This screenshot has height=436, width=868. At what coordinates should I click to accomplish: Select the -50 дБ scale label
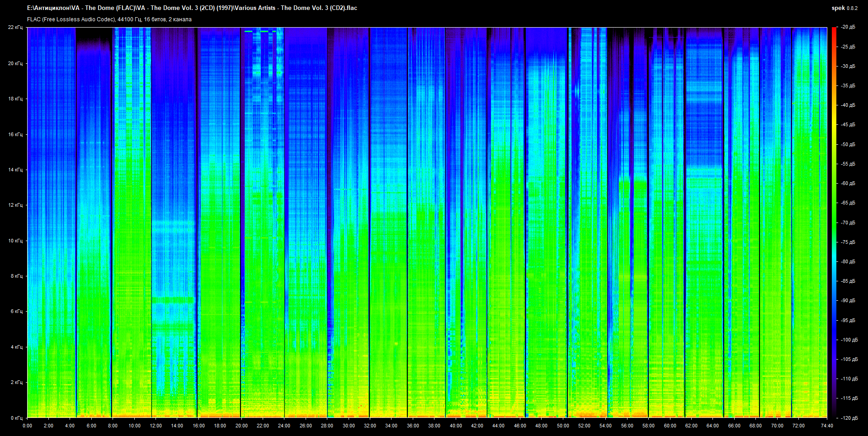[x=848, y=144]
